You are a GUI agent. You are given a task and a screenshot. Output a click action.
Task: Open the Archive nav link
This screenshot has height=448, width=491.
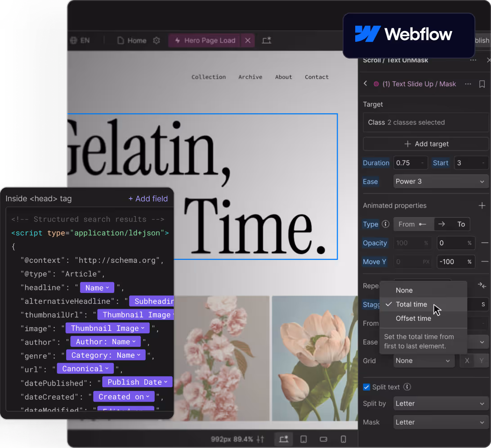(250, 77)
